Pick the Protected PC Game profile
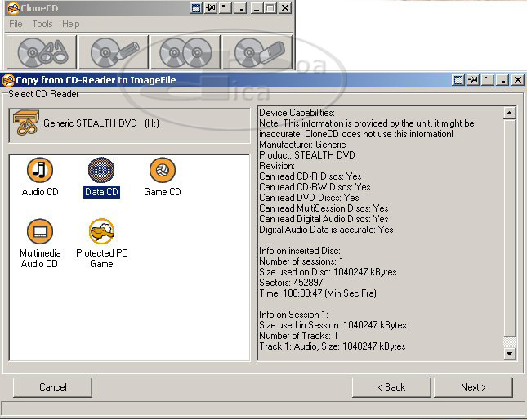Viewport: 527px width, 420px height. (x=101, y=233)
